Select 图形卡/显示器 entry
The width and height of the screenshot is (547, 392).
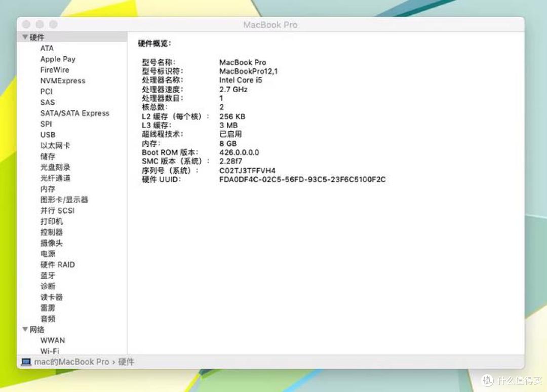64,200
